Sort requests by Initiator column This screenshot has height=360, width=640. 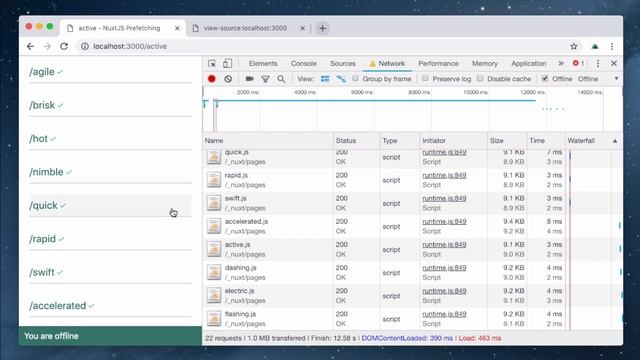(453, 141)
